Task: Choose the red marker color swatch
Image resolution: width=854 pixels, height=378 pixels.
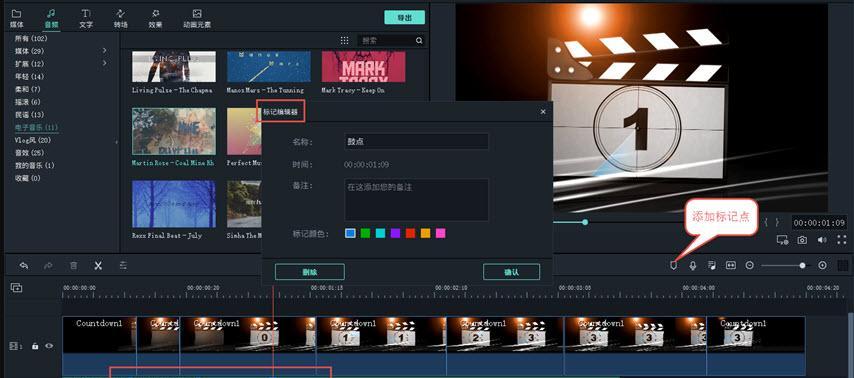Action: [x=411, y=233]
